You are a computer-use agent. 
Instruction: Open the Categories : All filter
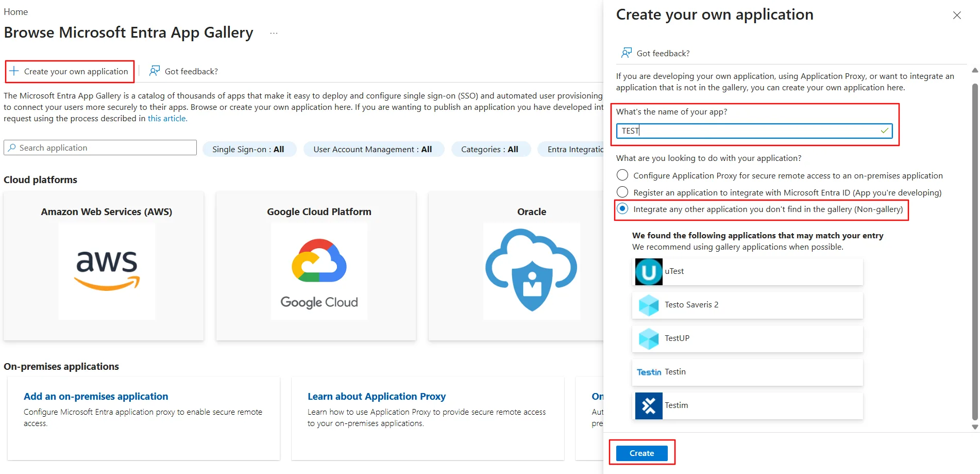tap(491, 149)
